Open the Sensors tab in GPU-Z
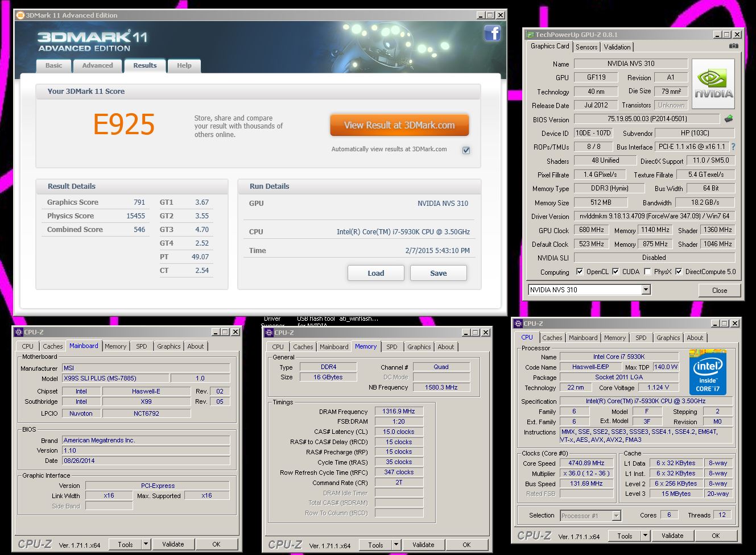The height and width of the screenshot is (555, 756). 586,47
